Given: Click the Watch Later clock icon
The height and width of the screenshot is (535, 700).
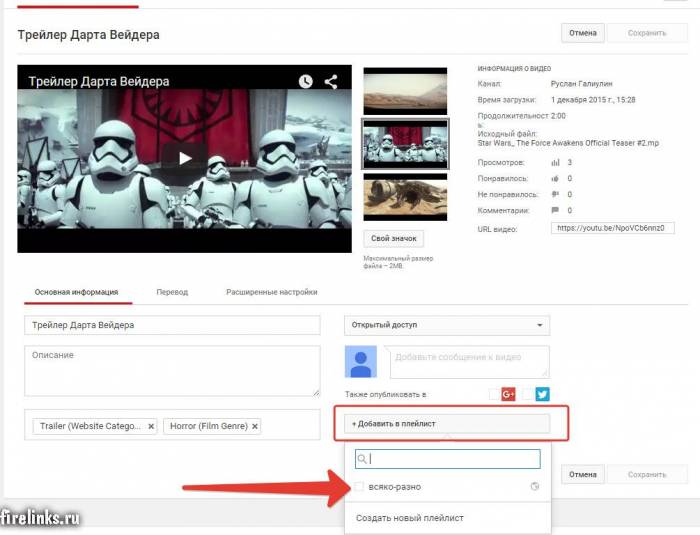Looking at the screenshot, I should [306, 82].
